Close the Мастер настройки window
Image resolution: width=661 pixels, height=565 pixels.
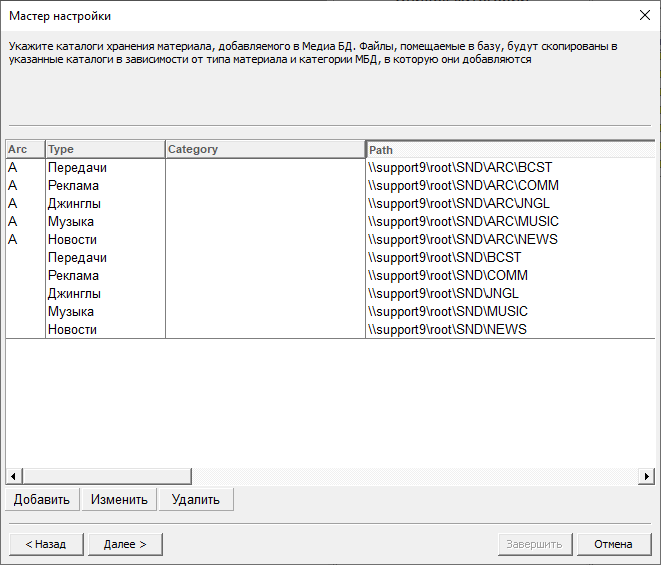643,15
